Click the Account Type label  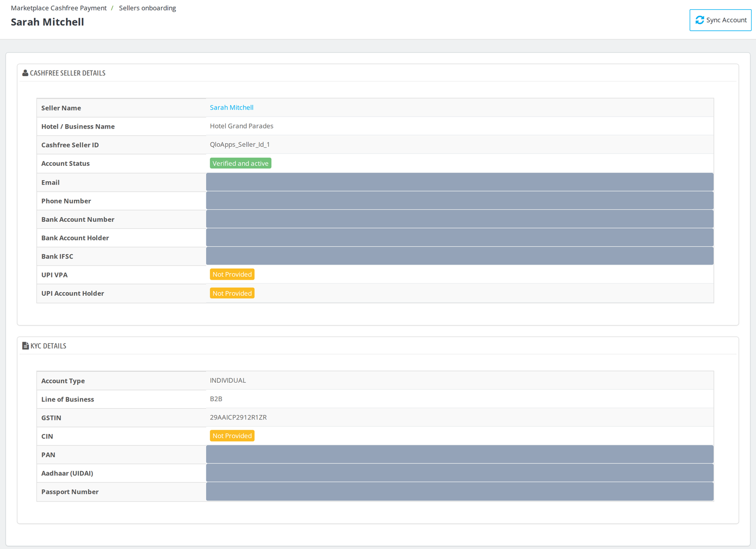coord(63,381)
